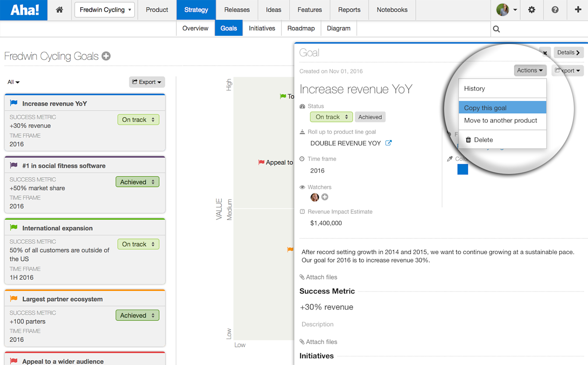Click the user profile avatar thumbnail
Image resolution: width=588 pixels, height=365 pixels.
click(502, 9)
